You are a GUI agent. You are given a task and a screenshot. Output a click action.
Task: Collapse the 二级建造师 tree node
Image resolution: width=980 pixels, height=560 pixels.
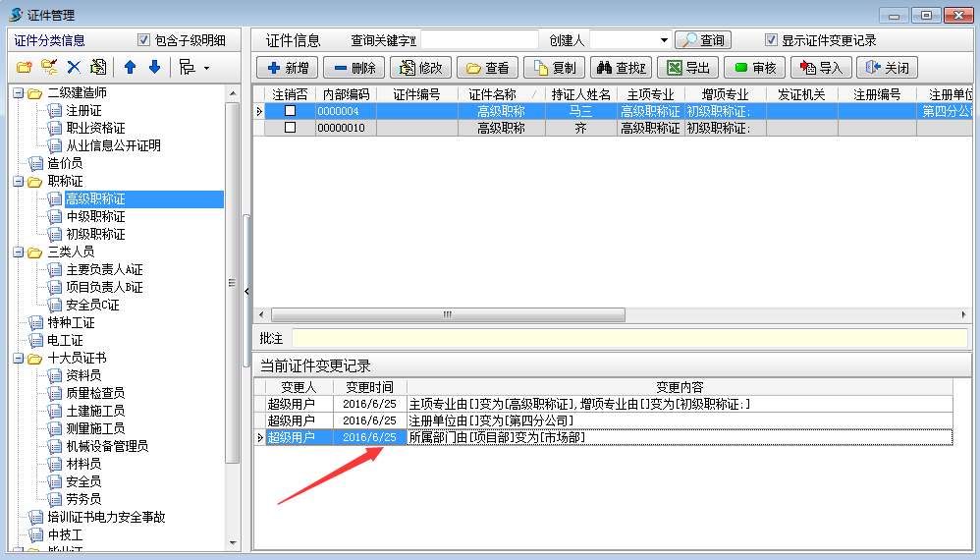tap(19, 93)
